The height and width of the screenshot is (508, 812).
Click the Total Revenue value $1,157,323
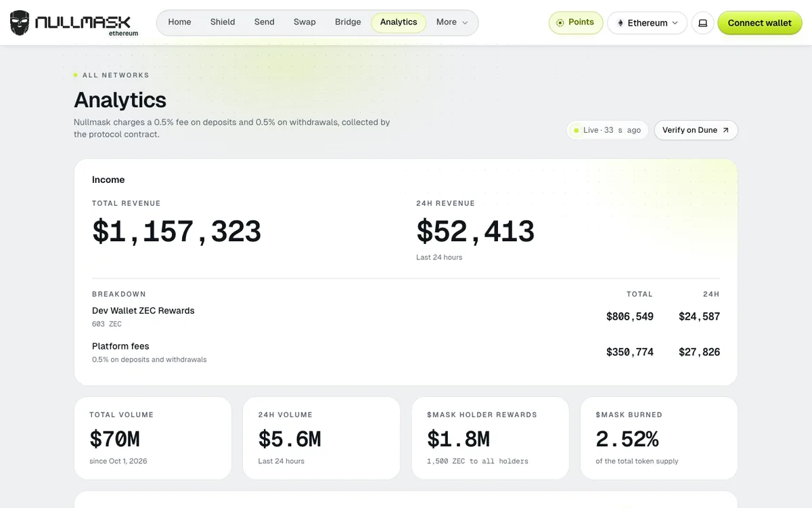coord(177,232)
